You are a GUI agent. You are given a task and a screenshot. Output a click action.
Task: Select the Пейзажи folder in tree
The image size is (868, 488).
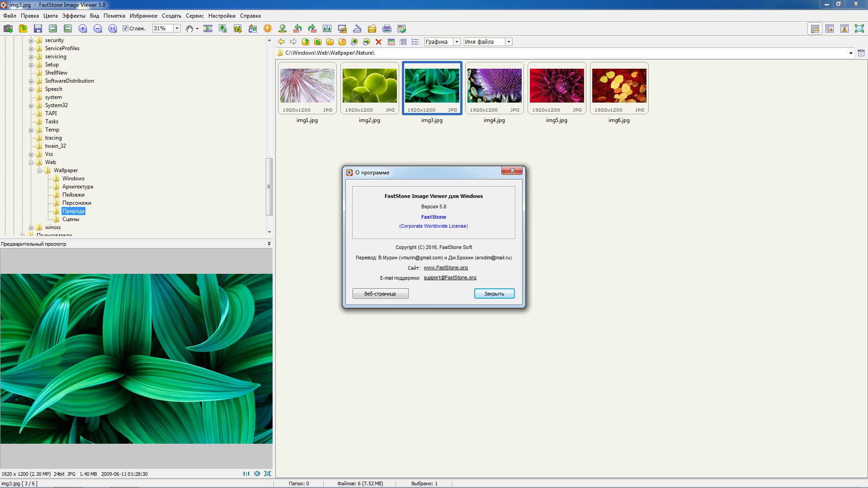tap(73, 195)
